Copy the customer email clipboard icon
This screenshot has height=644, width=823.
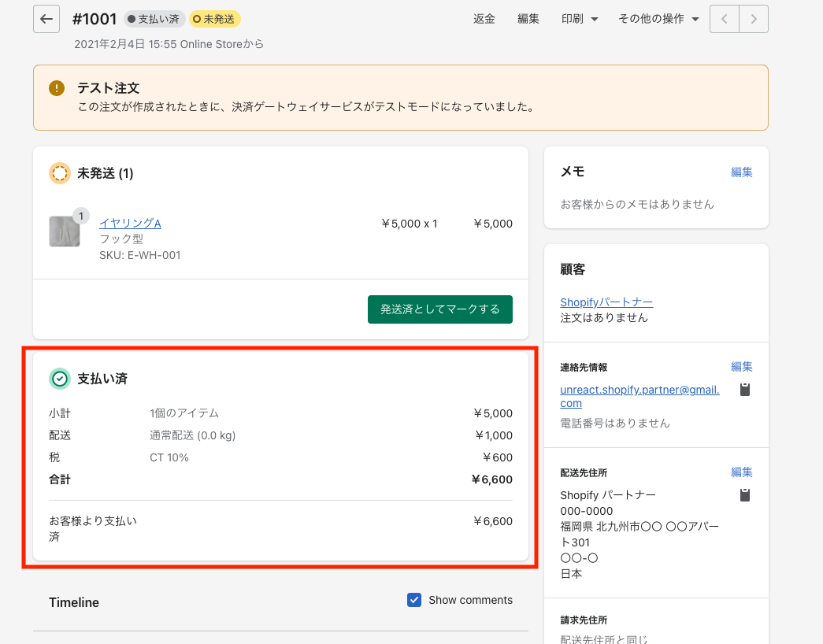(745, 390)
